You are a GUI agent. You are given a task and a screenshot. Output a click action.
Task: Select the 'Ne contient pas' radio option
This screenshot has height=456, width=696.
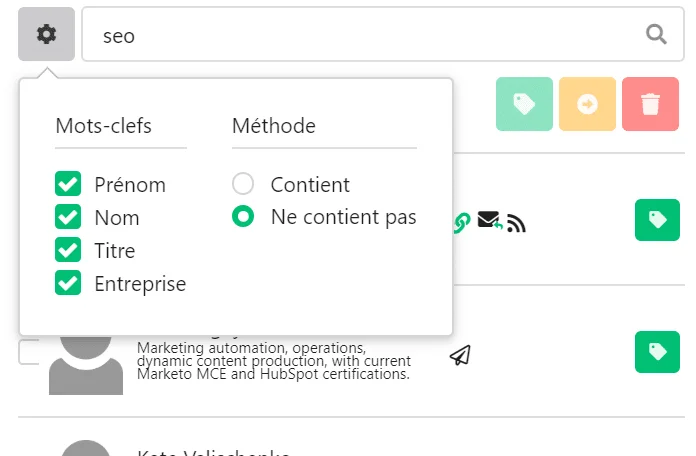pos(243,216)
